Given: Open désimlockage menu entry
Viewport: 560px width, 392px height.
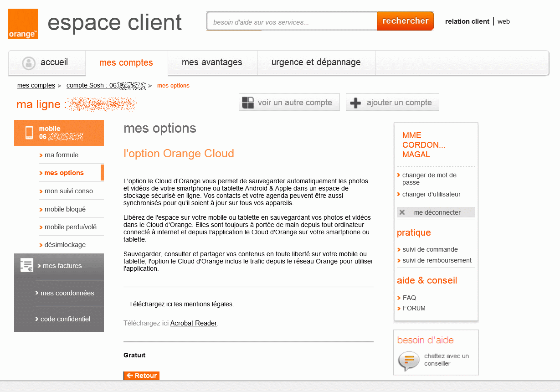Looking at the screenshot, I should (65, 245).
